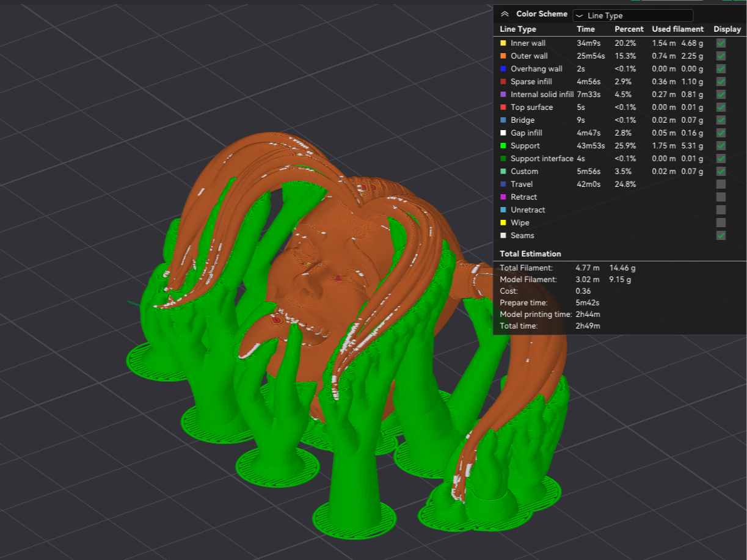
Task: Click the Model Filament weight 9.15 g
Action: click(620, 279)
